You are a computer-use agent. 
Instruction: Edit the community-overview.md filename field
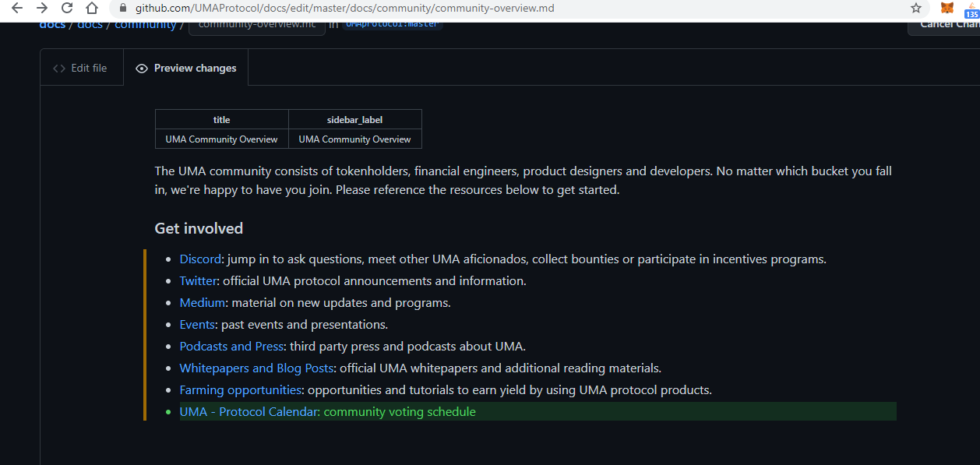(x=256, y=26)
